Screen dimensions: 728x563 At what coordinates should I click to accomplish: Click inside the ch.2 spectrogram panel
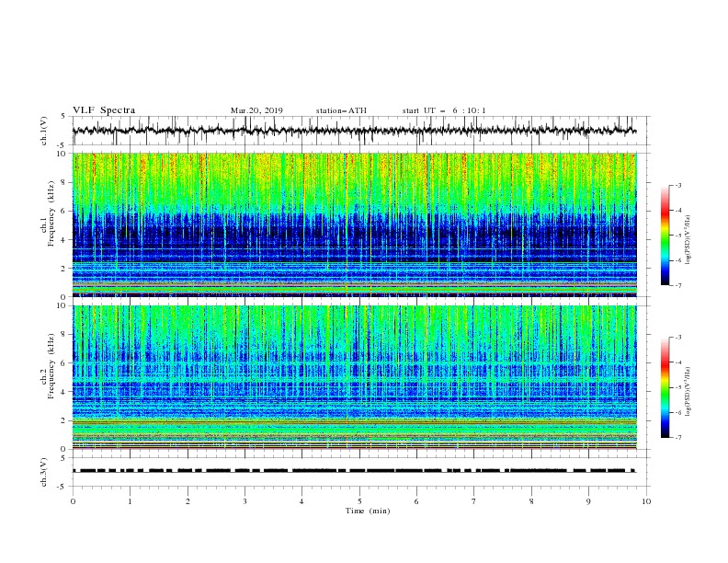(354, 377)
